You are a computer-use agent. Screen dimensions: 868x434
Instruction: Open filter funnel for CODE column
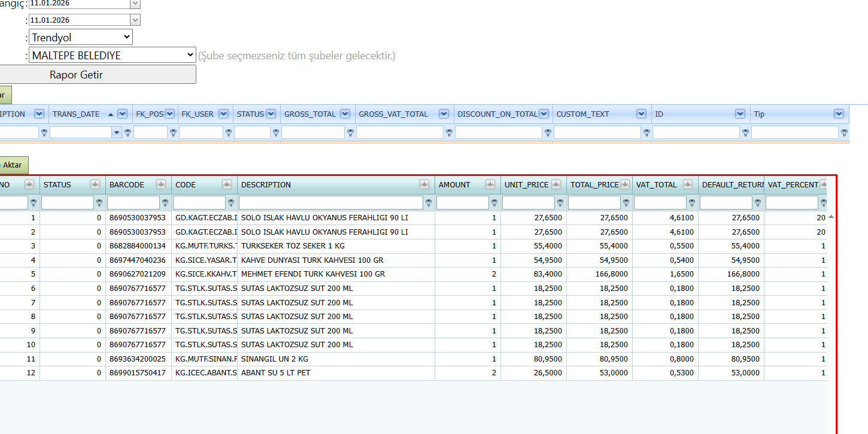231,203
